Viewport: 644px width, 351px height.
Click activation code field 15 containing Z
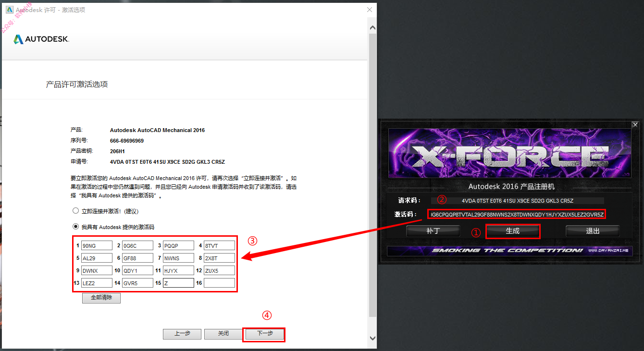(x=178, y=283)
